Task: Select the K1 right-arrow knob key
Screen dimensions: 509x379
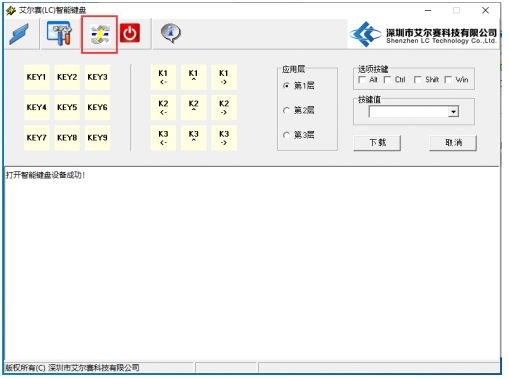Action: (224, 77)
